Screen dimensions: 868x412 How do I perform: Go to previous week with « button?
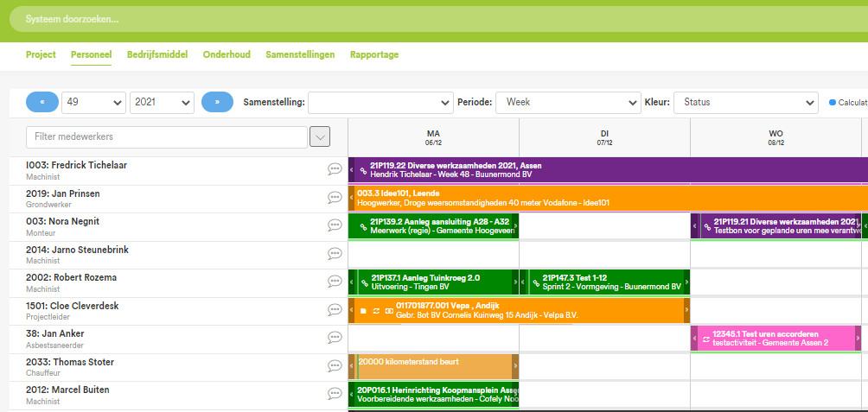point(42,102)
